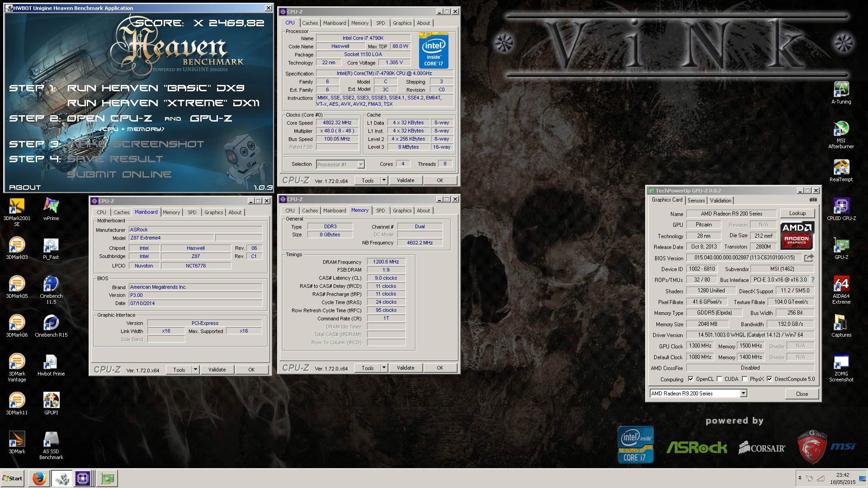The width and height of the screenshot is (868, 488).
Task: Toggle PhysX checkbox in GPU-Z
Action: (x=745, y=379)
